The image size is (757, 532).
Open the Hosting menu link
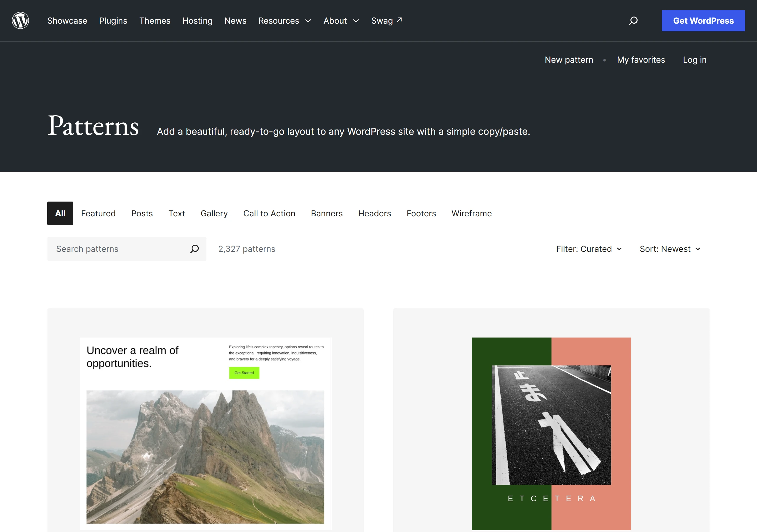coord(197,21)
